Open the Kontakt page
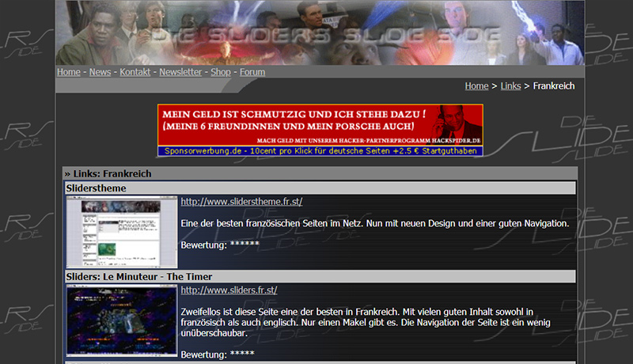Image resolution: width=633 pixels, height=364 pixels. point(135,72)
